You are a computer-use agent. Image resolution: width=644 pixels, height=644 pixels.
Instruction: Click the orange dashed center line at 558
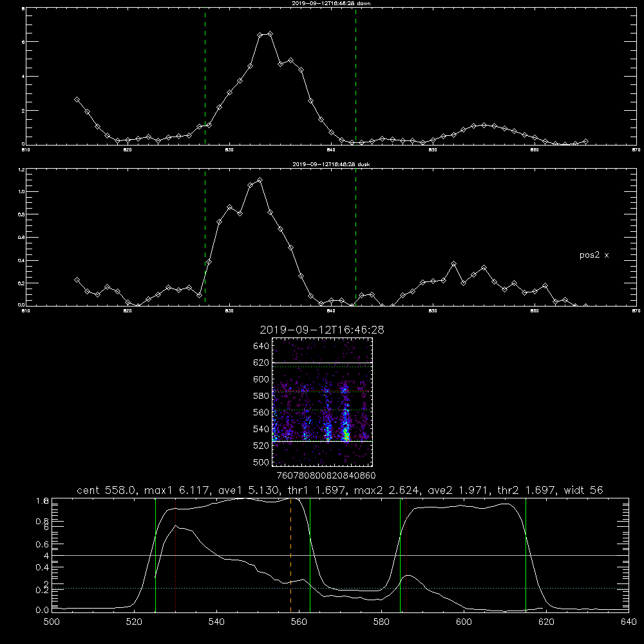click(291, 554)
